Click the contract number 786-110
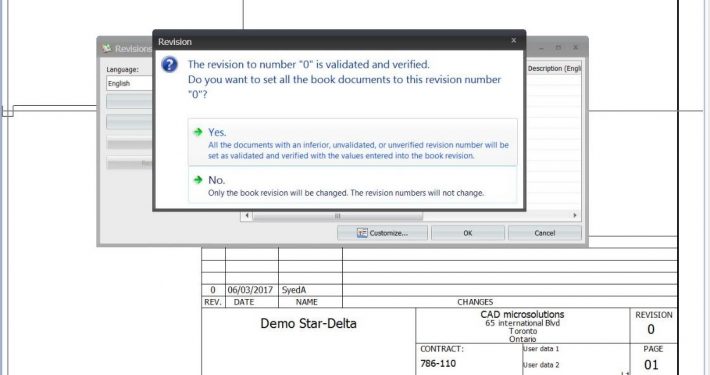 438,363
